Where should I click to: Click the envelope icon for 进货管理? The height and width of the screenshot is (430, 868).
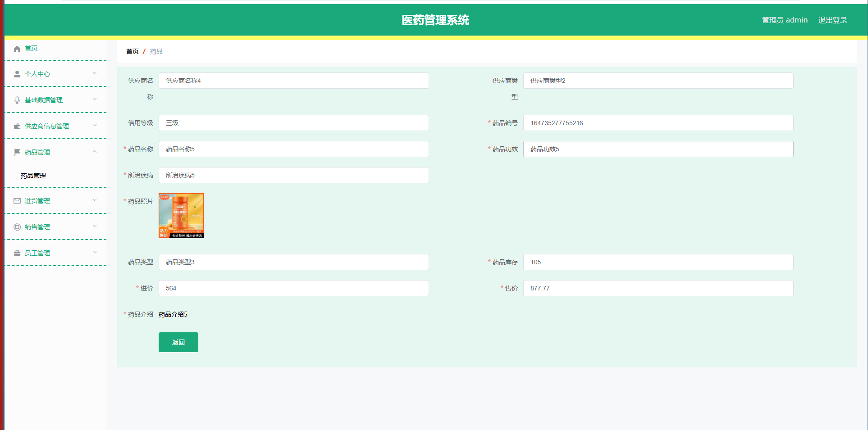click(x=17, y=200)
